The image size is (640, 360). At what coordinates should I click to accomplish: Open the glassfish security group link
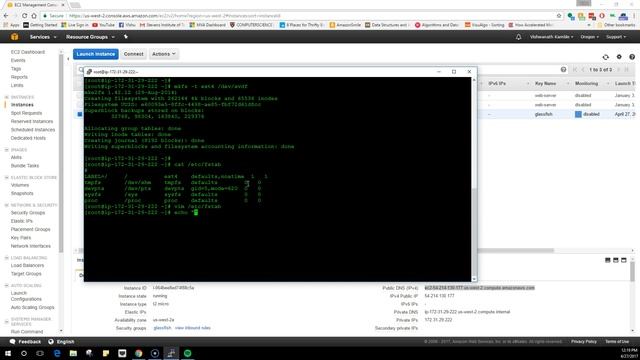[x=162, y=328]
